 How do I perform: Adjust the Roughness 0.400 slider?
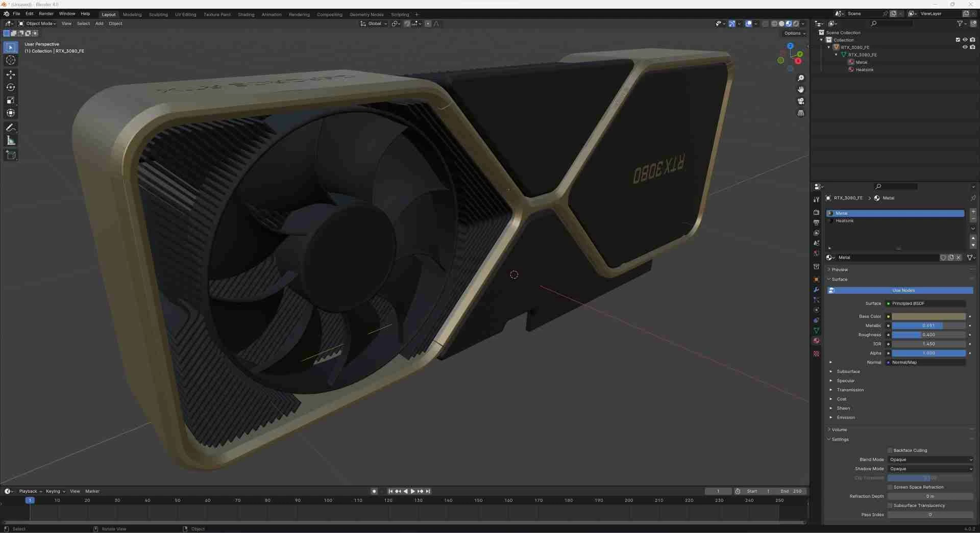pos(928,335)
